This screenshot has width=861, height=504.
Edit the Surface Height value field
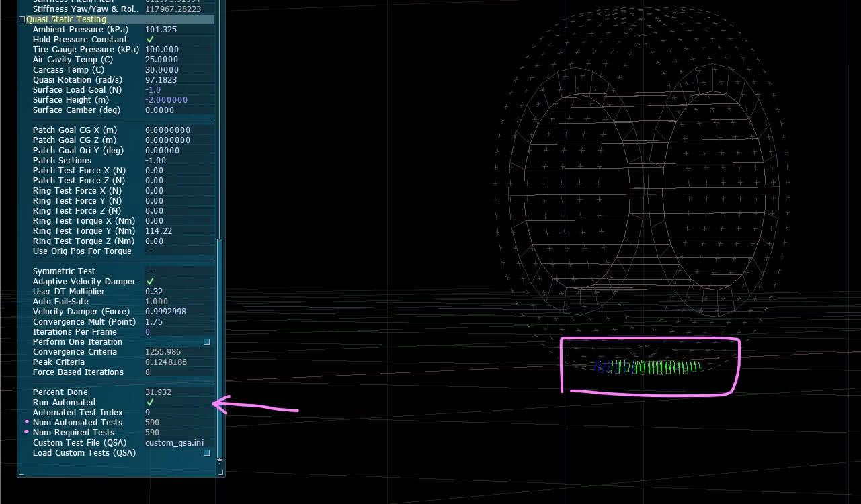pyautogui.click(x=166, y=100)
